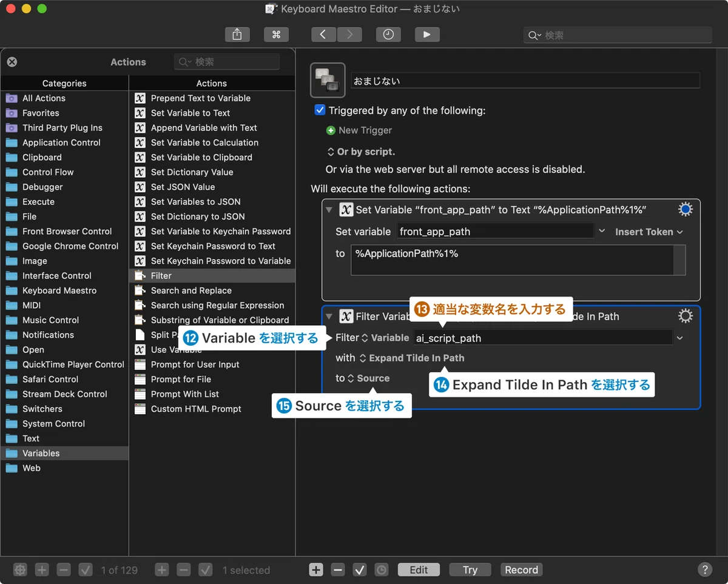Click the New Trigger link
Screen dimensions: 728x584
[x=365, y=130]
